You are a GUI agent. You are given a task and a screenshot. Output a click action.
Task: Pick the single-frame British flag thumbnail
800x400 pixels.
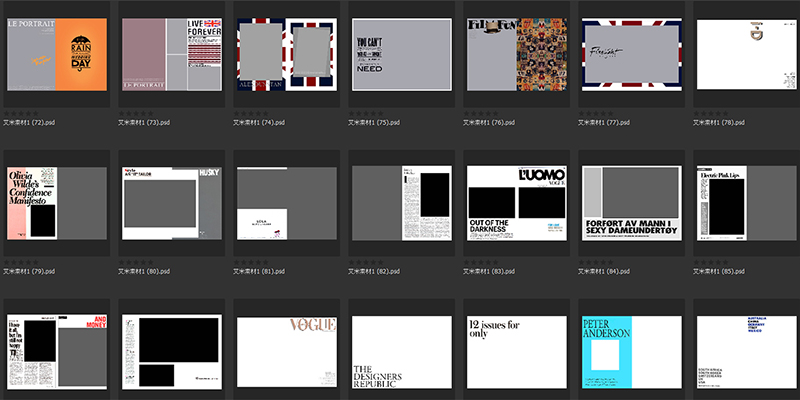point(632,55)
